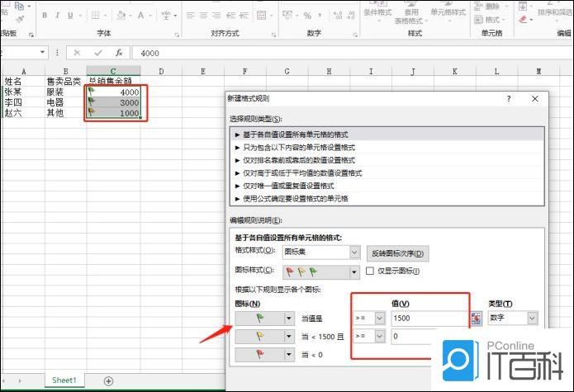The image size is (574, 392).
Task: Toggle Bold formatting in the ribbon
Action: pos(45,16)
